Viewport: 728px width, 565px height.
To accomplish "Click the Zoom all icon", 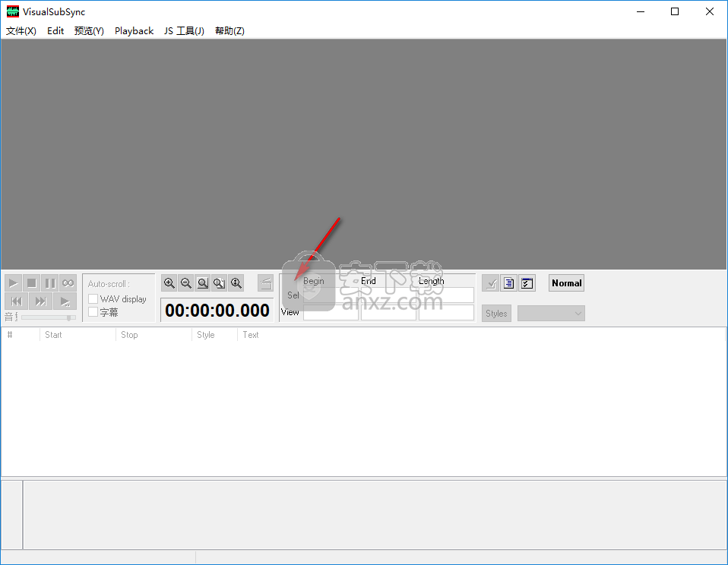I will (x=220, y=283).
